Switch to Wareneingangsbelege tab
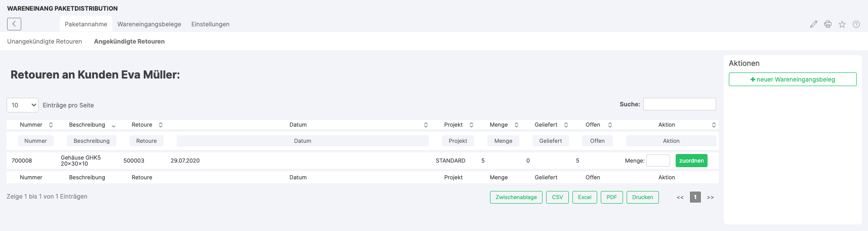Image resolution: width=868 pixels, height=231 pixels. click(x=149, y=24)
